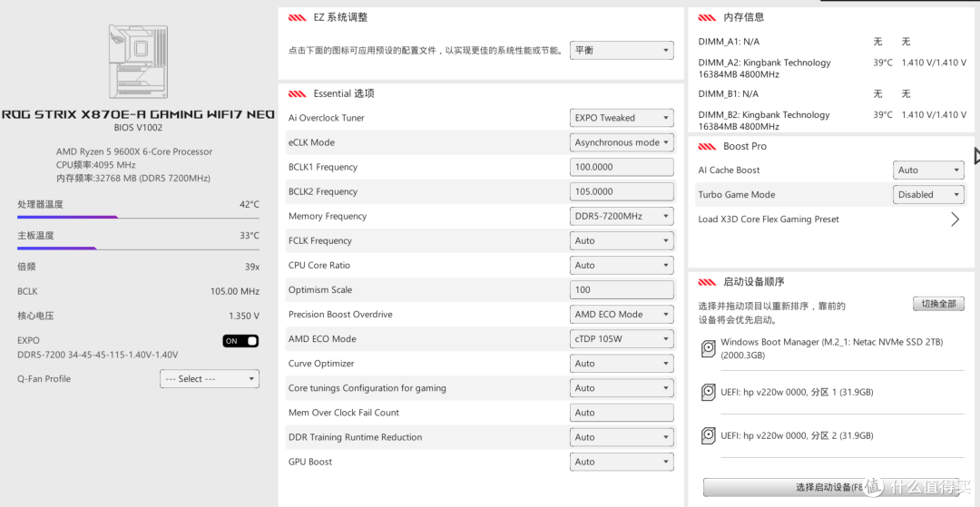Viewport: 980px width, 507px height.
Task: Click the 39x multiplier value
Action: [252, 267]
